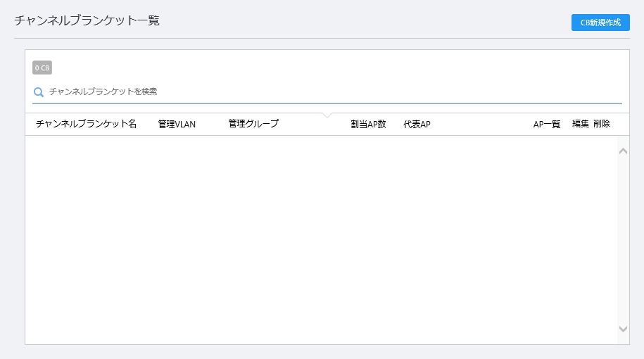Click the scroll up chevron arrow
The height and width of the screenshot is (359, 644).
(x=623, y=151)
